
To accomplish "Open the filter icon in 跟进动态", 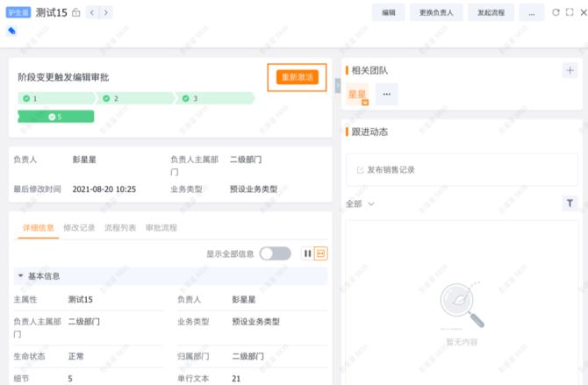I will click(569, 203).
